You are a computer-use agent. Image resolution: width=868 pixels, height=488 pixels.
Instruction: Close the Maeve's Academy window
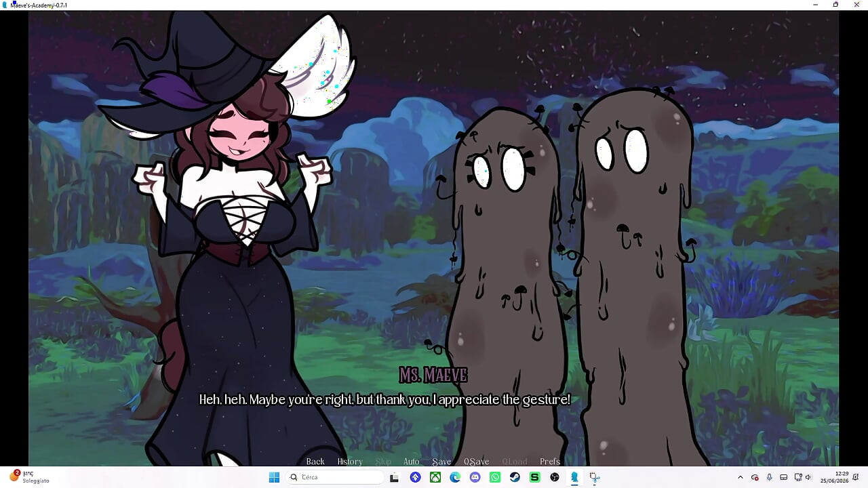(x=856, y=5)
